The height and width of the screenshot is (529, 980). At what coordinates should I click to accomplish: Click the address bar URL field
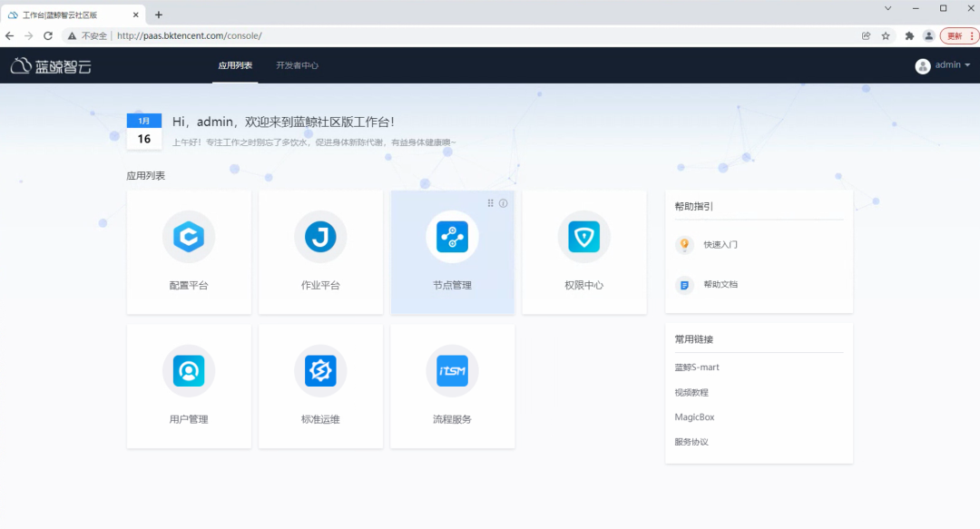point(481,35)
